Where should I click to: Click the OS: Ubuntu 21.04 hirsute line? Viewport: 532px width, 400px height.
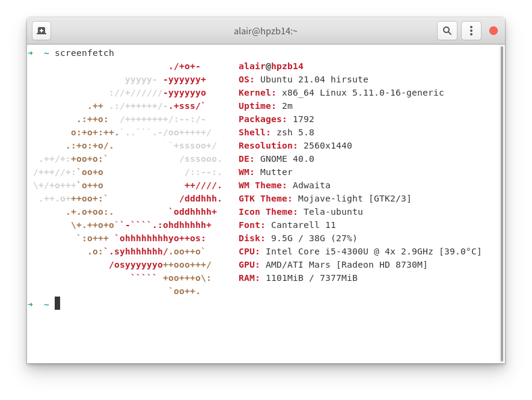[303, 79]
